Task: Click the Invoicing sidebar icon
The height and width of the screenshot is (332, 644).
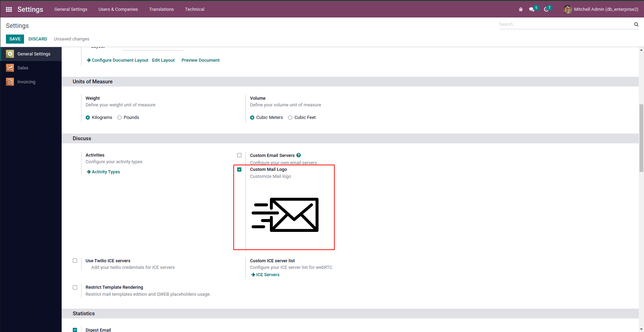Action: pos(10,82)
